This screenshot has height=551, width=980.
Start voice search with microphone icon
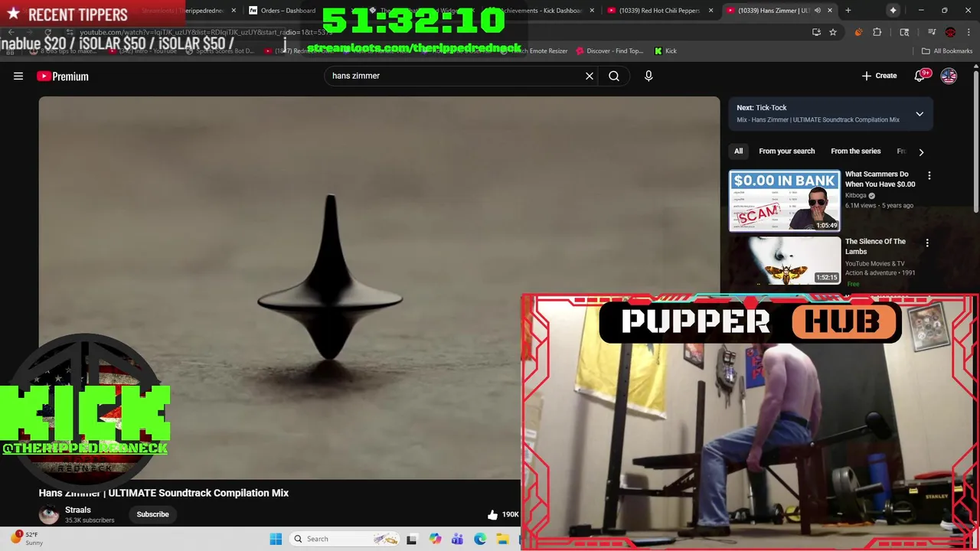point(648,76)
